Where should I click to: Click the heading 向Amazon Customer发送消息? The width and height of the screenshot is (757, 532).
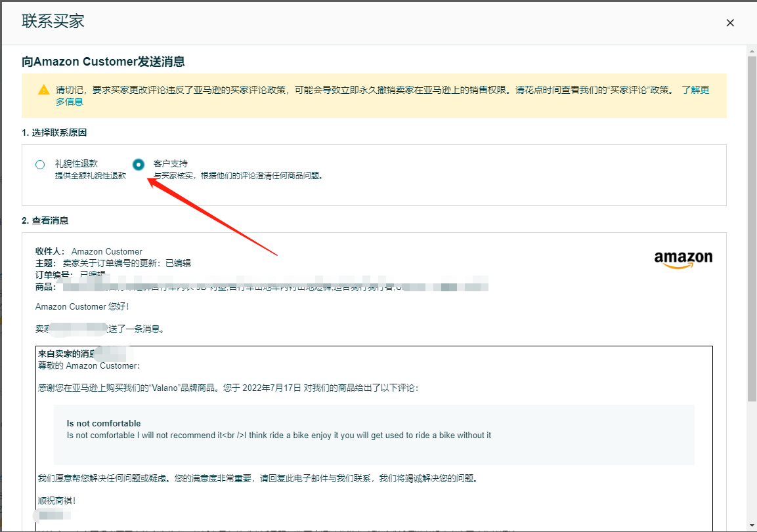[103, 62]
